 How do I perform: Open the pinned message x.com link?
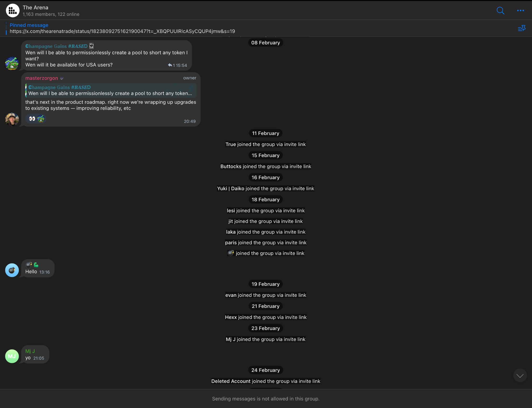(122, 31)
